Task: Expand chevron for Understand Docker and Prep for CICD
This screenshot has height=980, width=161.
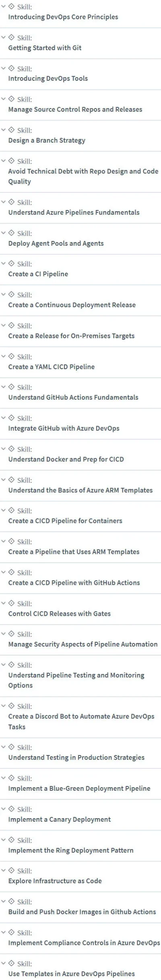Action: click(4, 449)
